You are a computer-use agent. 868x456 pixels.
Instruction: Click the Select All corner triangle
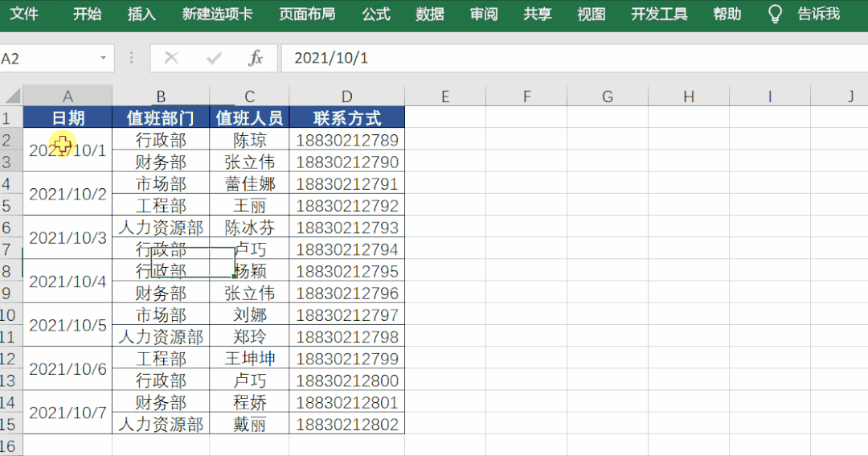click(x=11, y=96)
